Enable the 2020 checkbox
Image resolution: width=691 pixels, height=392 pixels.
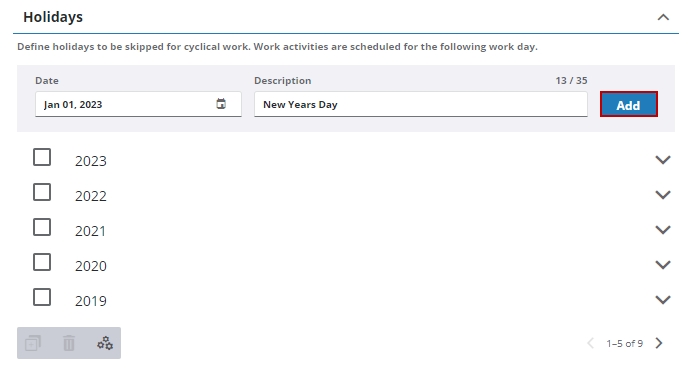click(42, 263)
